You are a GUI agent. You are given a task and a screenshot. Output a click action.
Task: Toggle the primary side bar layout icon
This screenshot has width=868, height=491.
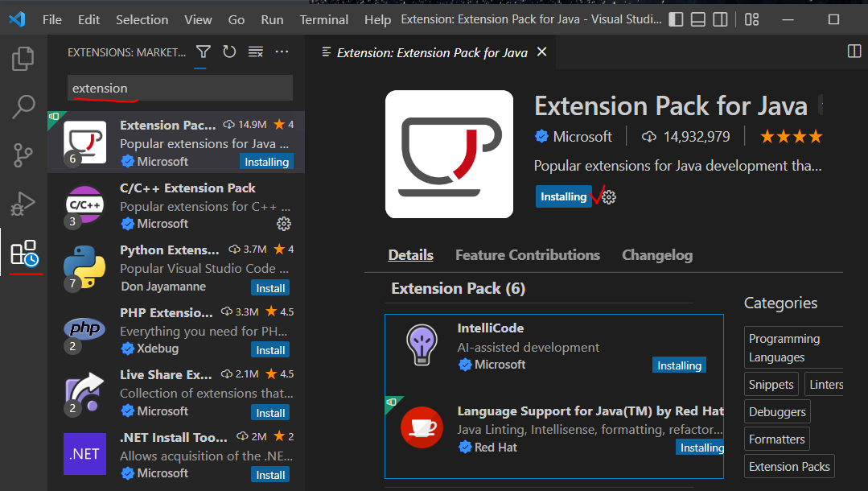point(676,19)
